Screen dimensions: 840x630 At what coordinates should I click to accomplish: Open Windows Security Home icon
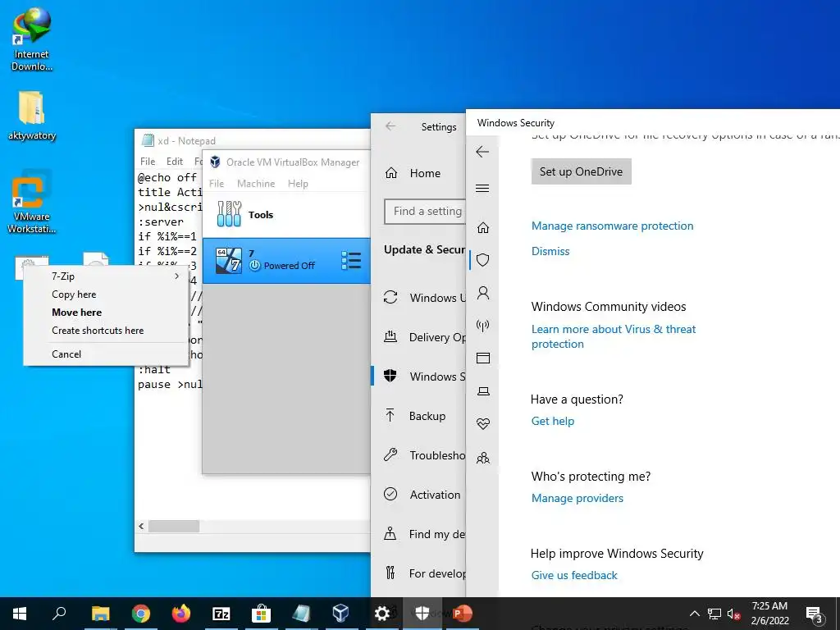[482, 228]
